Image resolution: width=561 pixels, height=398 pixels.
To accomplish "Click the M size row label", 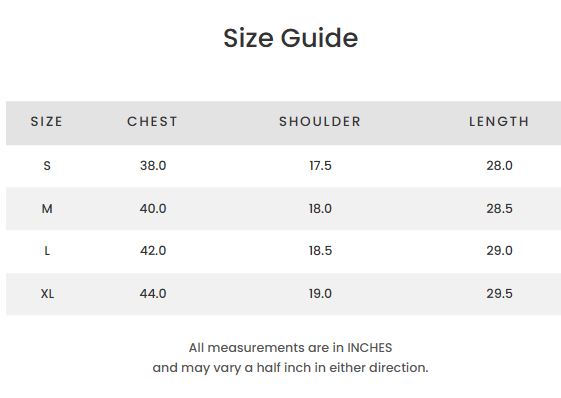I will 47,208.
